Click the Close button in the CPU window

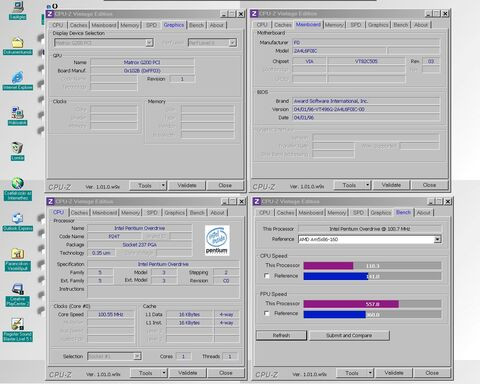[226, 373]
